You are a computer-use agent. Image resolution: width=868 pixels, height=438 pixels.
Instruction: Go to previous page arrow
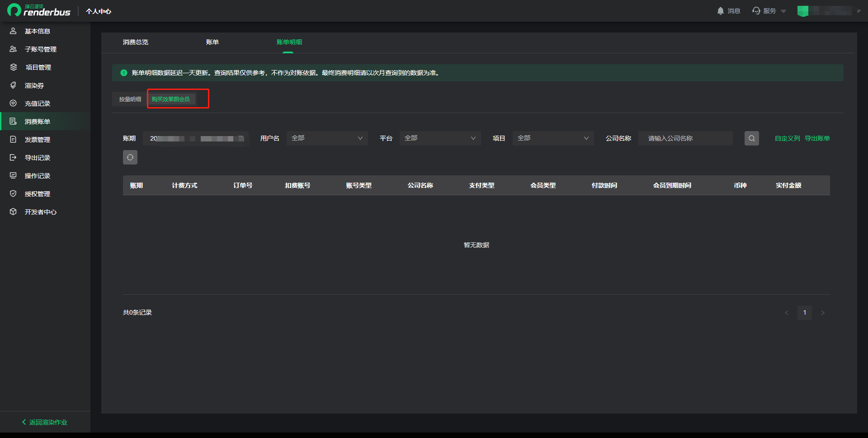point(787,313)
